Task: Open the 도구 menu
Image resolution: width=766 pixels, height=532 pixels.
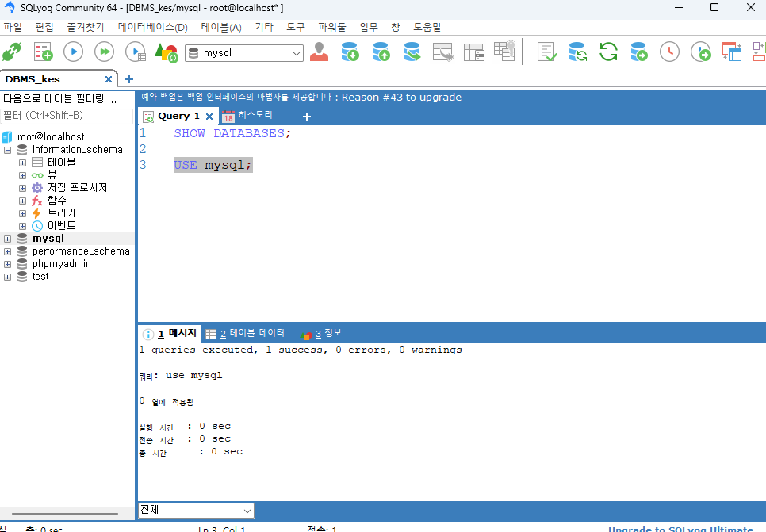Action: pos(296,28)
